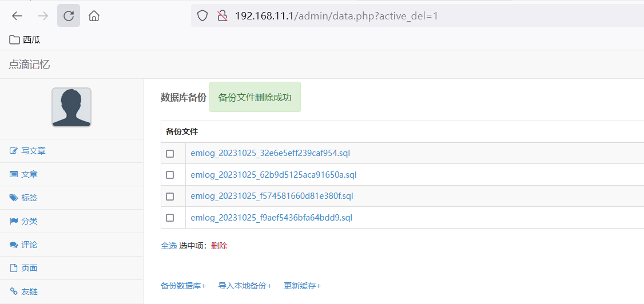This screenshot has height=304, width=644.
Task: Expand the 备份数据库+ section
Action: coord(183,286)
